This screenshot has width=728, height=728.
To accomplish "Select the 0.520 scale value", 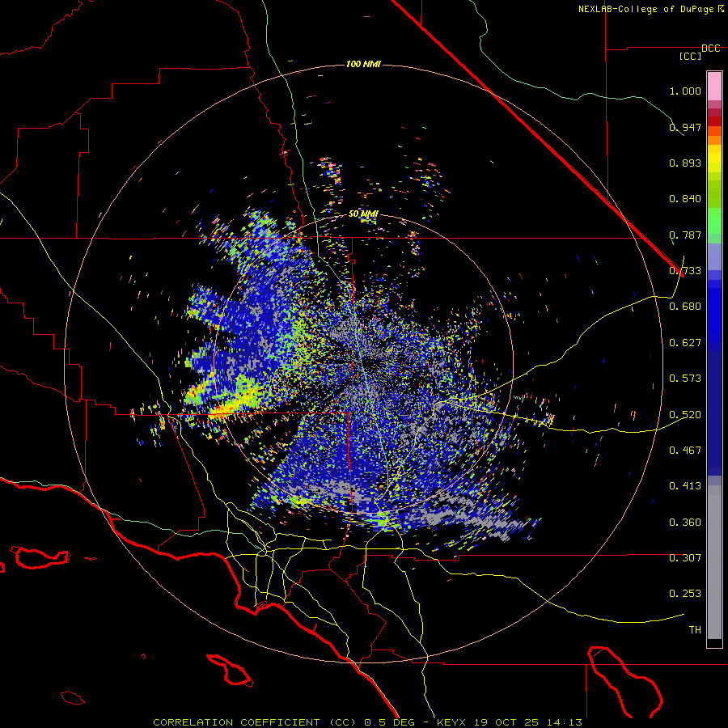I will 685,415.
